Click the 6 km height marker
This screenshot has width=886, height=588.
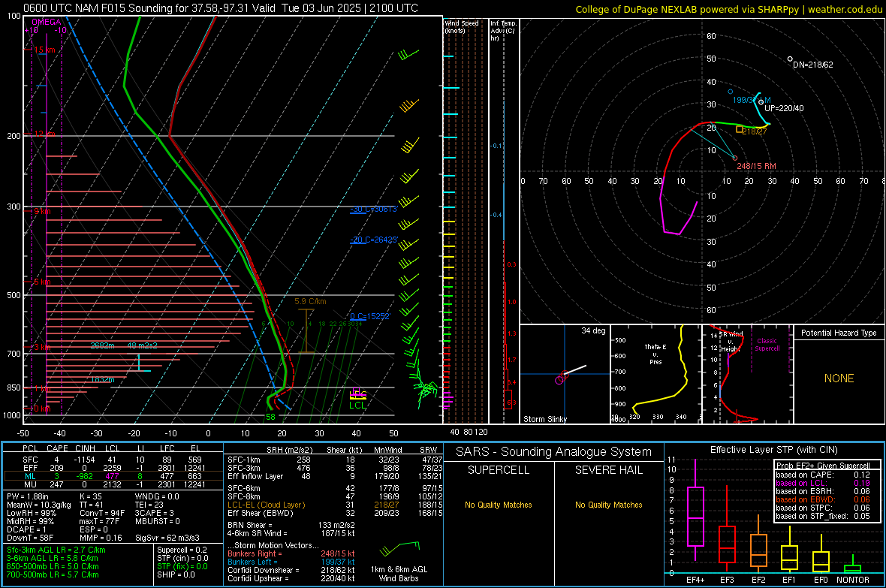coord(42,282)
